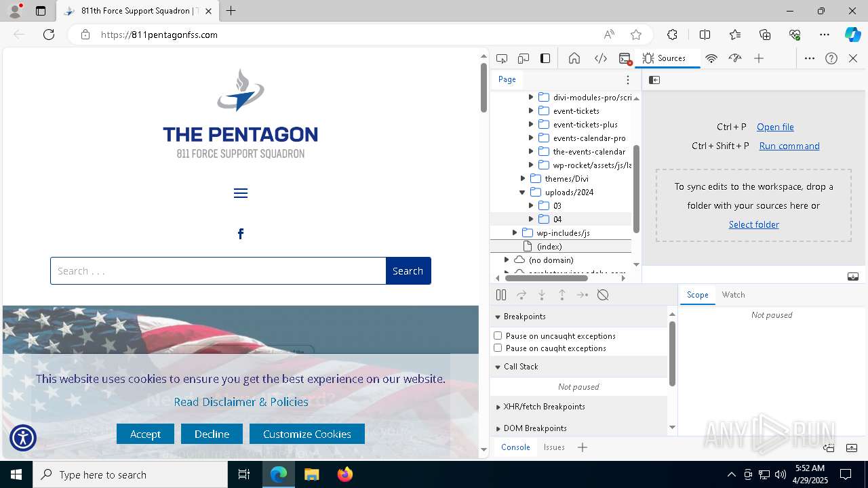This screenshot has height=488, width=868.
Task: Toggle the DevTools activity bar dock icon
Action: [545, 58]
